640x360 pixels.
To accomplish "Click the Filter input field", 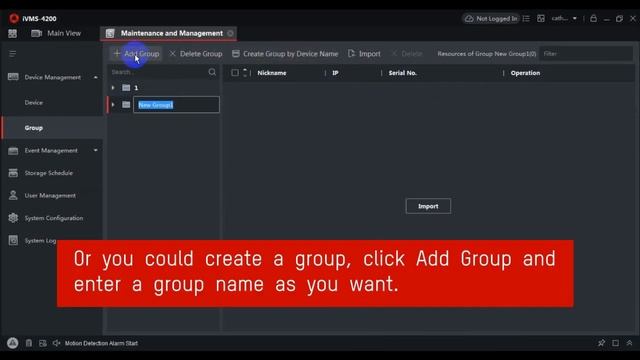I will click(x=586, y=53).
